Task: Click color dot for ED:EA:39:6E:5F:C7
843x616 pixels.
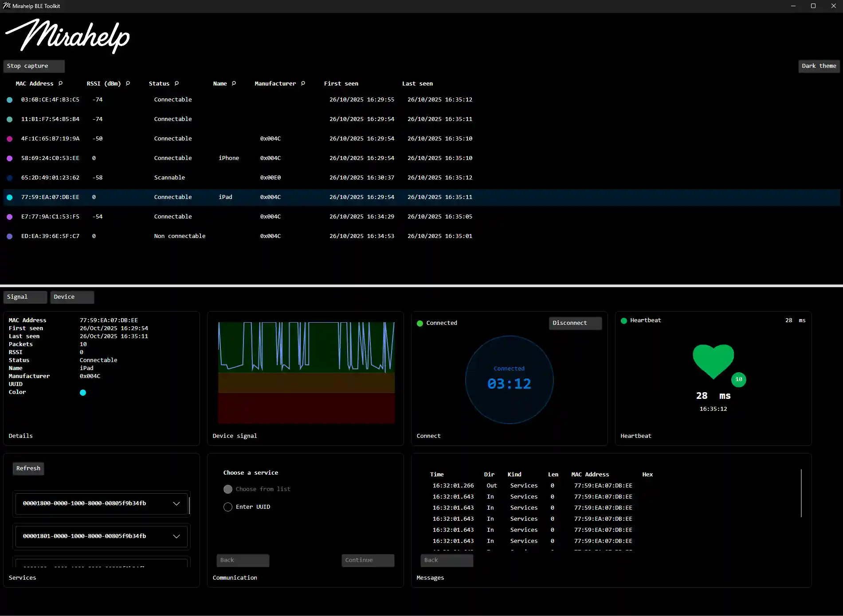Action: (10, 237)
